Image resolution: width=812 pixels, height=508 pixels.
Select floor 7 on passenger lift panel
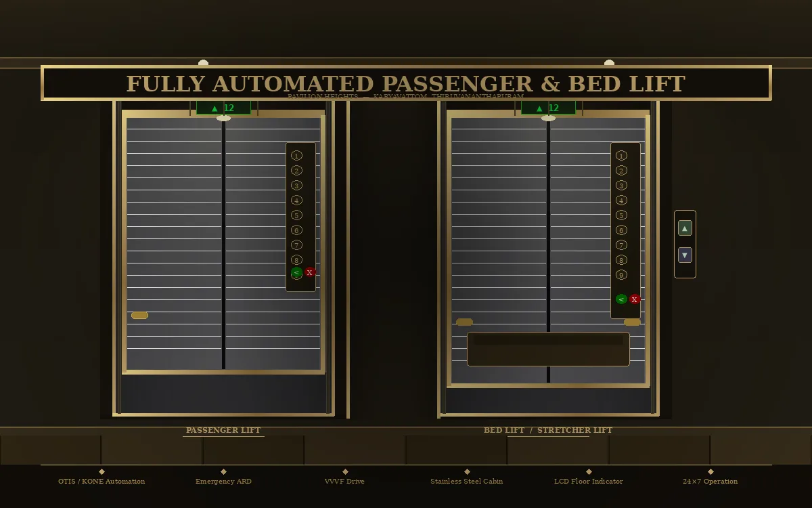coord(296,245)
